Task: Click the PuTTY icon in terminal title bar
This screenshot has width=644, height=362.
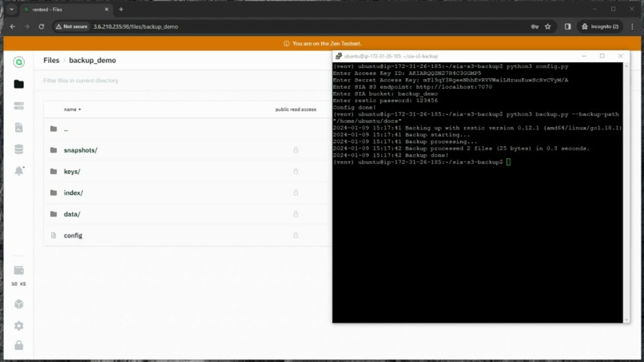Action: 339,56
